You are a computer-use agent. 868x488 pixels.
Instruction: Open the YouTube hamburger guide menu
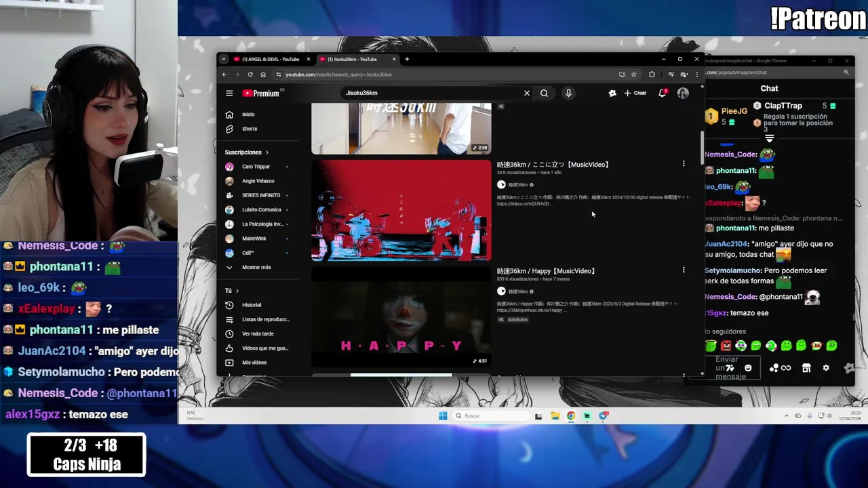click(229, 93)
